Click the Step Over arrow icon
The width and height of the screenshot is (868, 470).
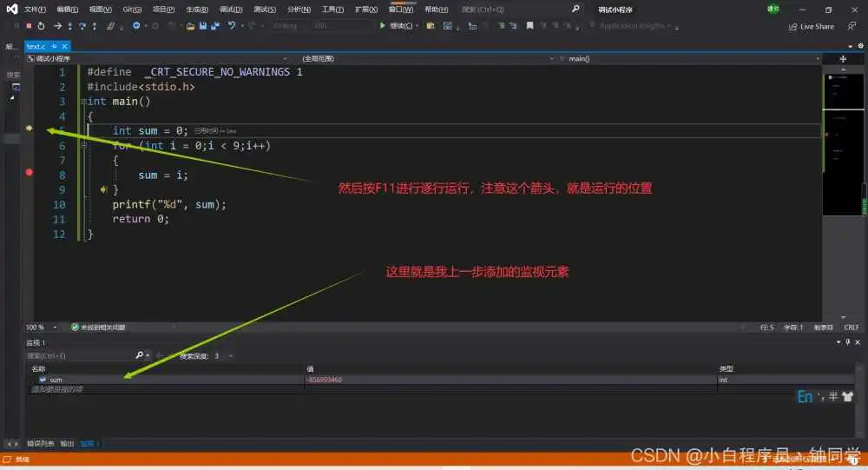click(82, 26)
